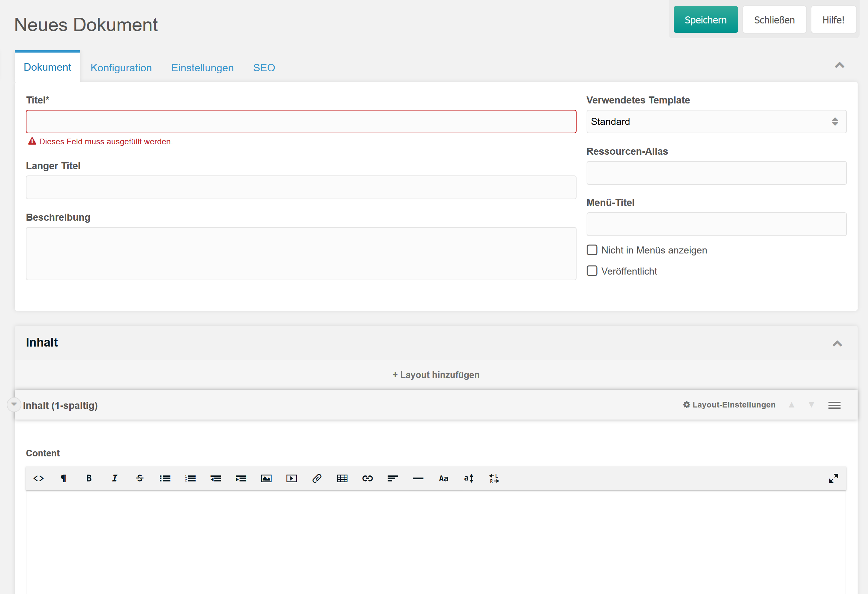Insert a video via editor toolbar
The width and height of the screenshot is (868, 594).
pyautogui.click(x=291, y=478)
